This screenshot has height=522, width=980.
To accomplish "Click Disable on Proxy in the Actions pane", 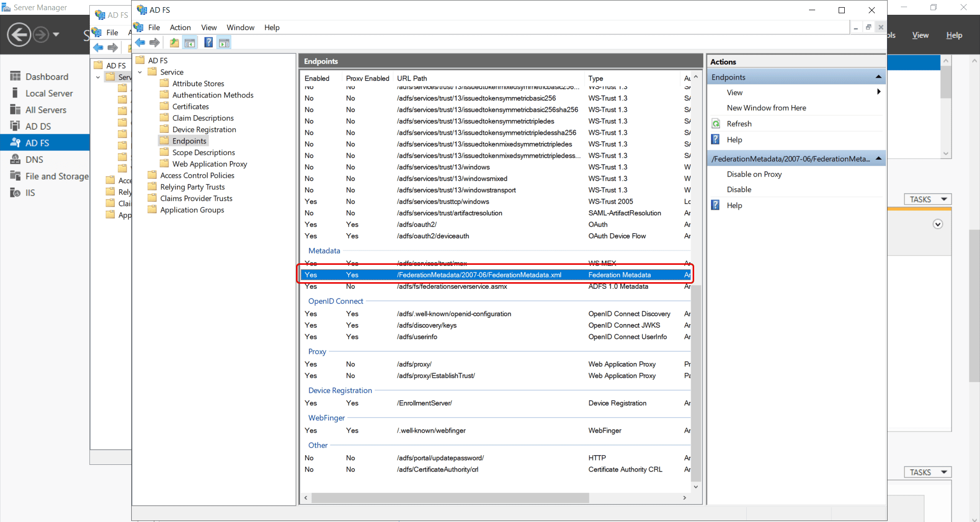I will 754,174.
